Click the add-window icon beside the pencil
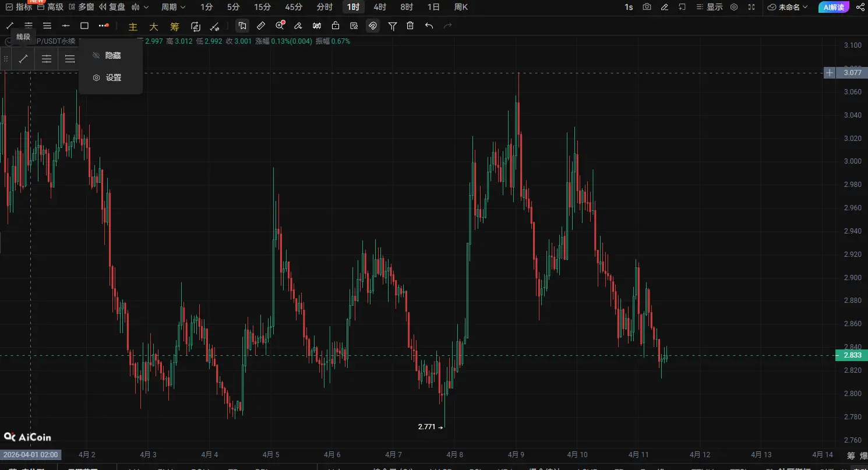Viewport: 868px width, 470px height. [x=682, y=7]
